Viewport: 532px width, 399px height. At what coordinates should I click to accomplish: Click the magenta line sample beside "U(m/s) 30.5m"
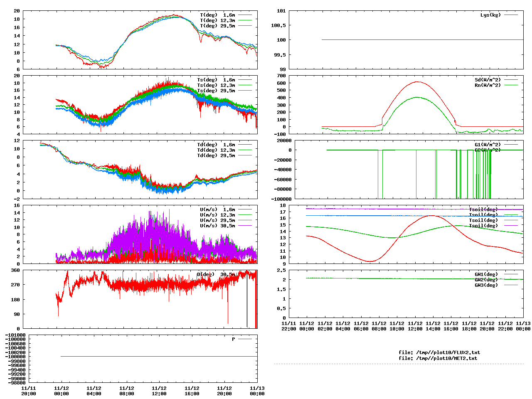click(x=245, y=226)
